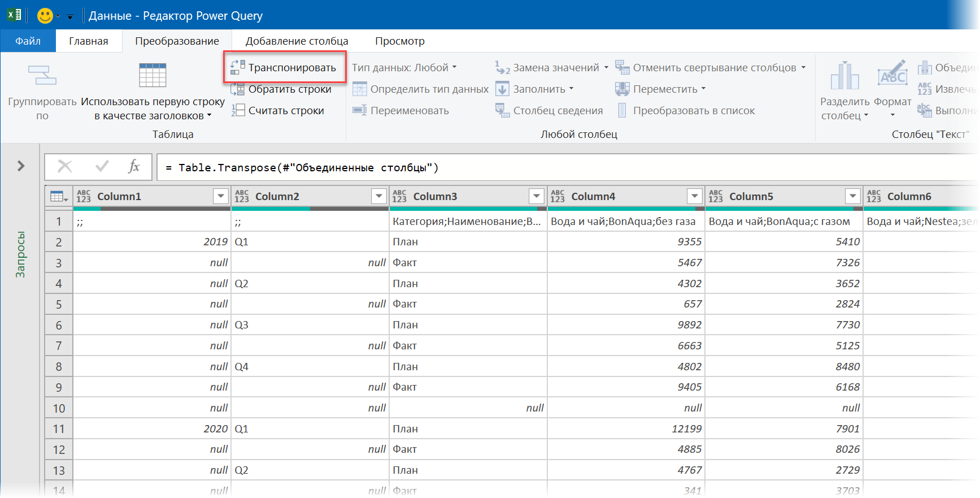Click Fill (Заполнить) arrow icon
Viewport: 980px width, 498px height.
[502, 89]
